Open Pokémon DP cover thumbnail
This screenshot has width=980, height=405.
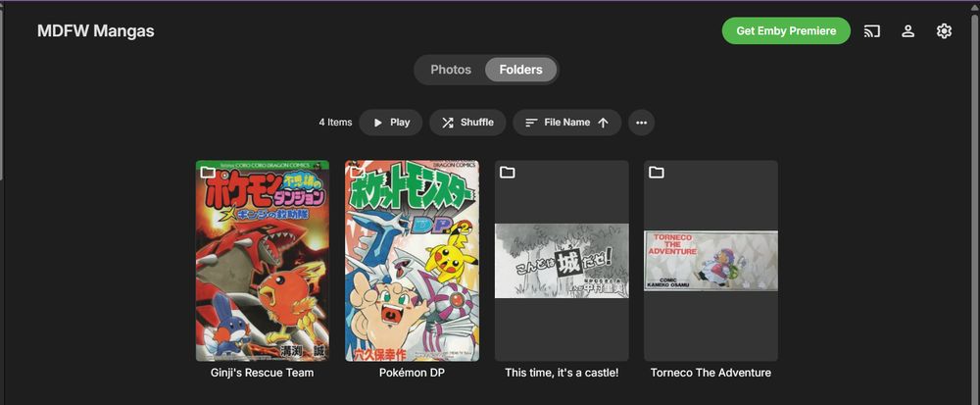pyautogui.click(x=412, y=261)
